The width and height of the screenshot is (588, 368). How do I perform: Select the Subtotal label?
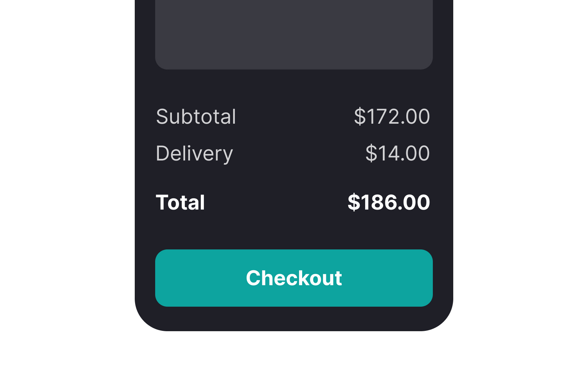click(196, 117)
